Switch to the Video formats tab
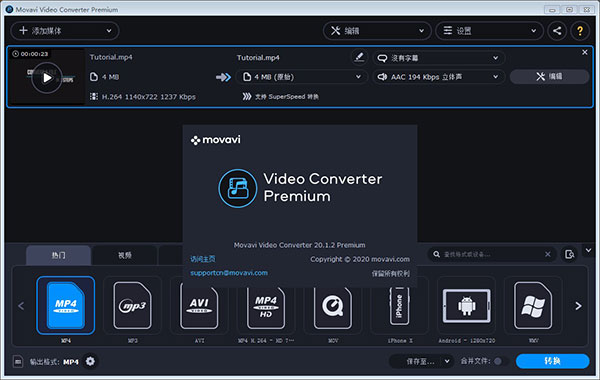Viewport: 600px width, 380px height. click(125, 255)
